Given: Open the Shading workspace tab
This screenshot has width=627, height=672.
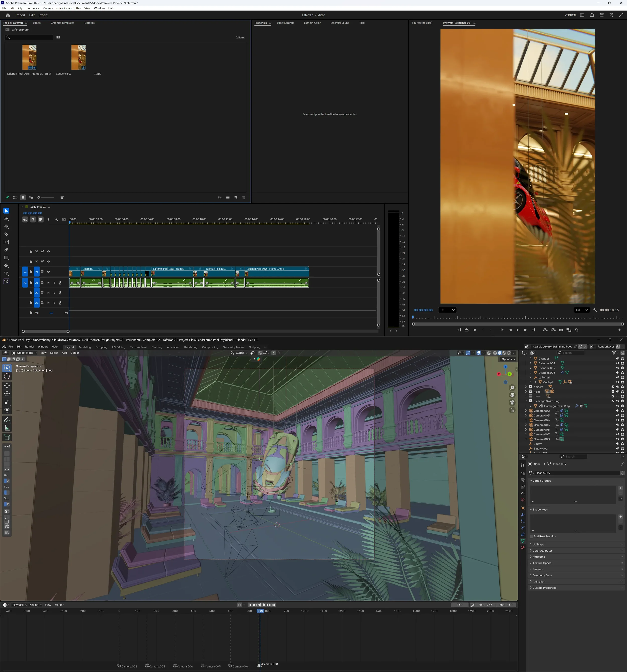Looking at the screenshot, I should point(157,347).
